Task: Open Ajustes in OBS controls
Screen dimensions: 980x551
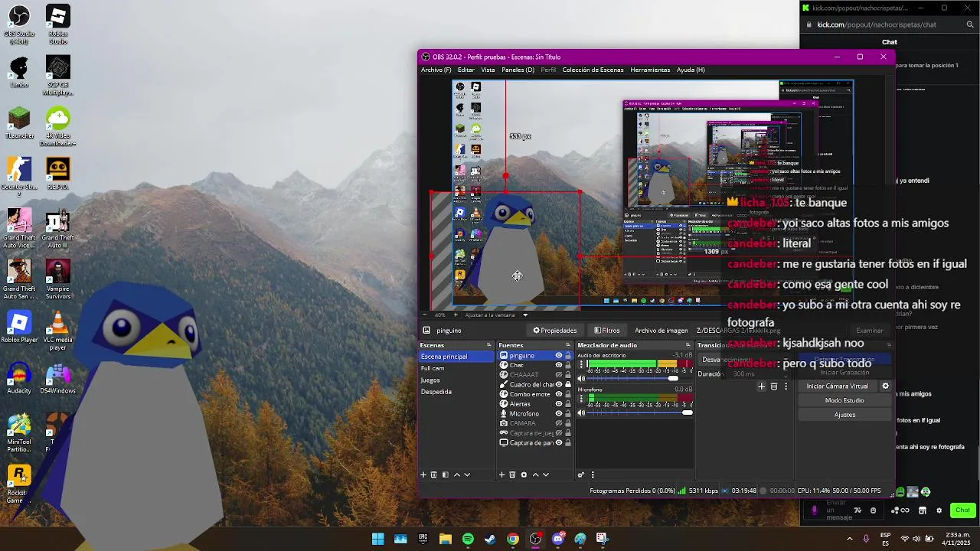Action: (844, 415)
